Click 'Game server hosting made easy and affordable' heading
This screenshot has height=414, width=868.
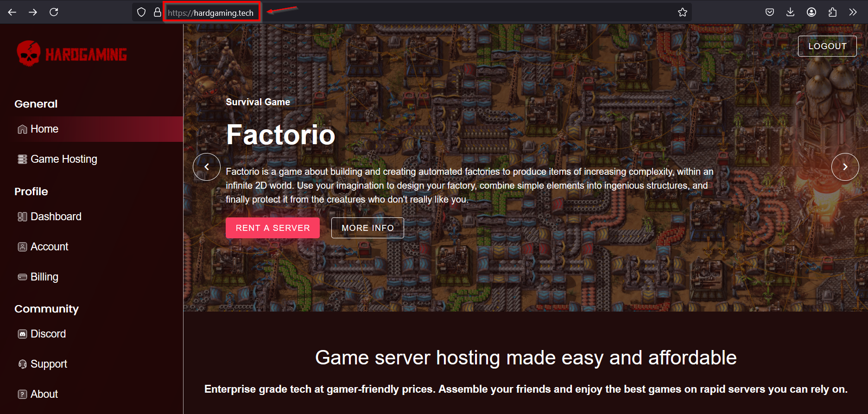526,357
